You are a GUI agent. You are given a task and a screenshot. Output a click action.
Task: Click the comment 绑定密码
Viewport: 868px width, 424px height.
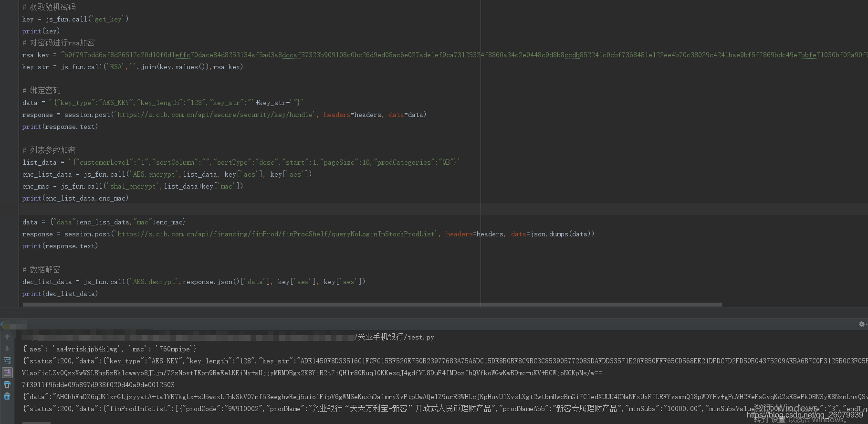pos(42,91)
